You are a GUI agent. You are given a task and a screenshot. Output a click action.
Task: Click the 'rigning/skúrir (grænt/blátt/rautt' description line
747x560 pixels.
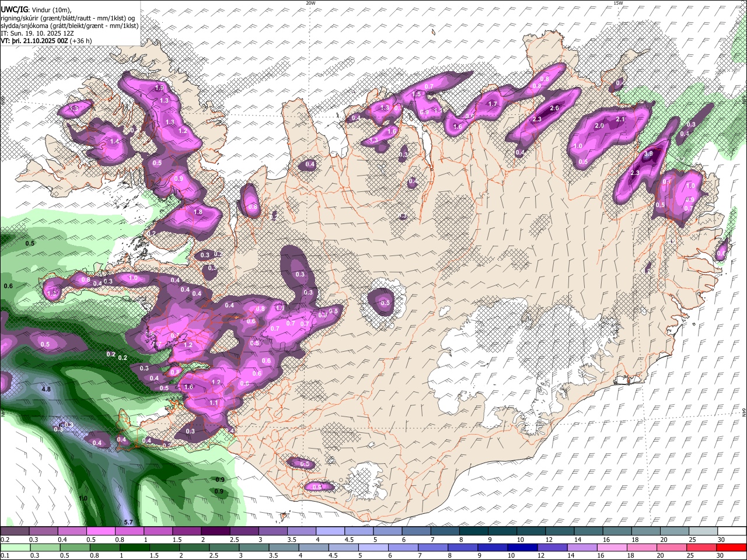68,17
